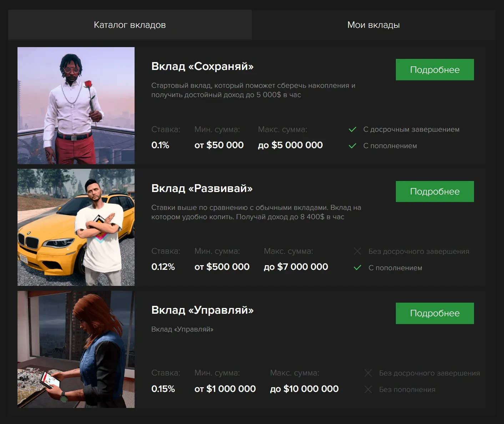The height and width of the screenshot is (424, 504).
Task: Click the 0.12% rate value
Action: point(163,267)
